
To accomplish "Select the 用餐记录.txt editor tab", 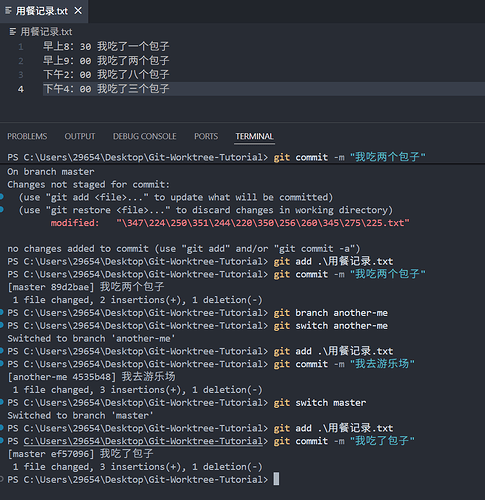I will (x=44, y=11).
